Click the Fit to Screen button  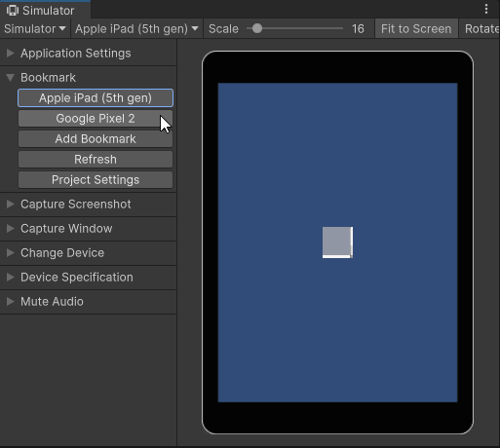[x=416, y=29]
